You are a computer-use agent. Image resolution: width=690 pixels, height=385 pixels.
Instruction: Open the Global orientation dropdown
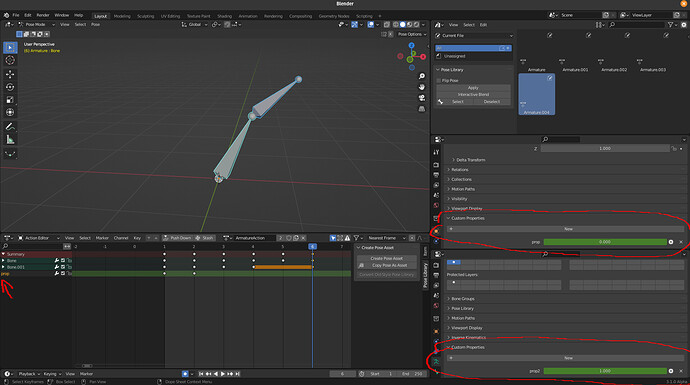click(x=195, y=25)
